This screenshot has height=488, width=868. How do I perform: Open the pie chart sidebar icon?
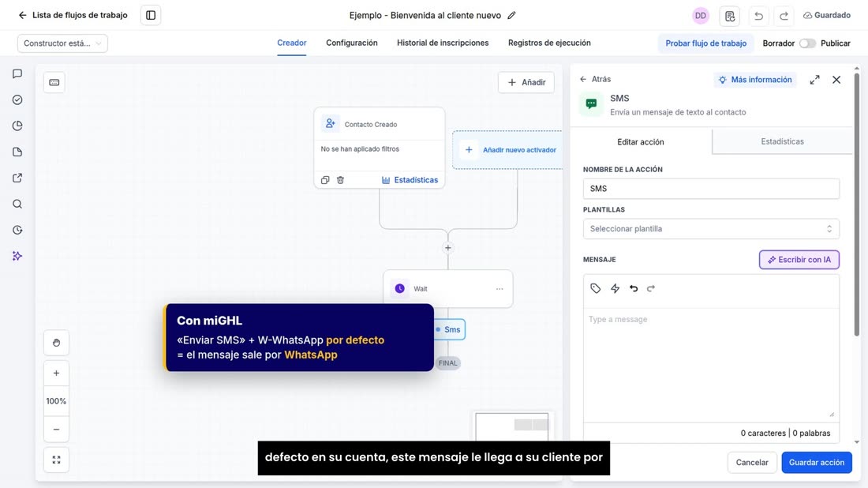[x=17, y=126]
